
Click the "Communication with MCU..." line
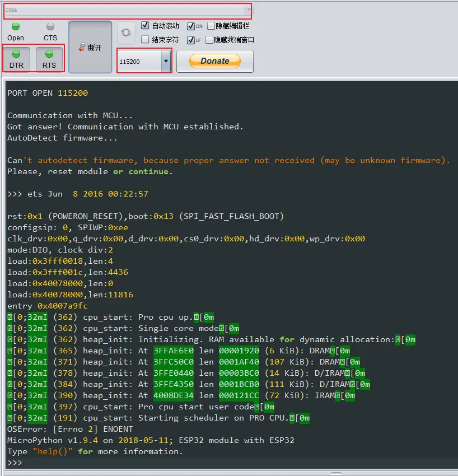tap(70, 115)
